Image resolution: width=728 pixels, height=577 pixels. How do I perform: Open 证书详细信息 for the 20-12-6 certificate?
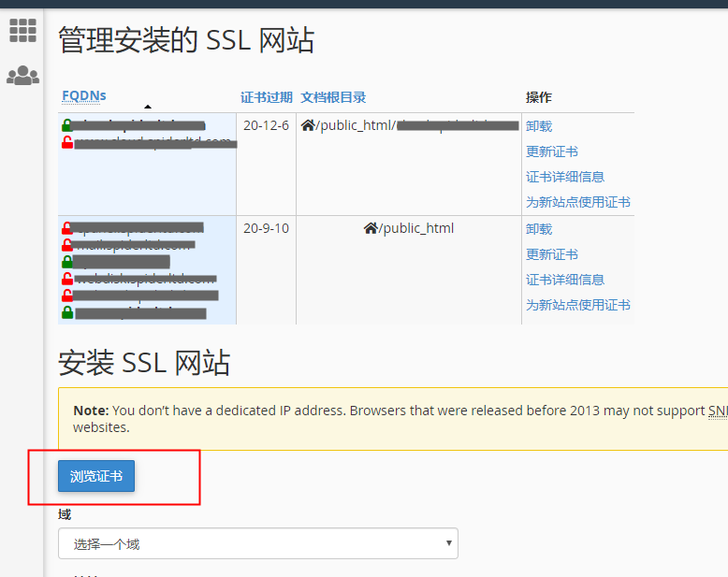(x=565, y=177)
